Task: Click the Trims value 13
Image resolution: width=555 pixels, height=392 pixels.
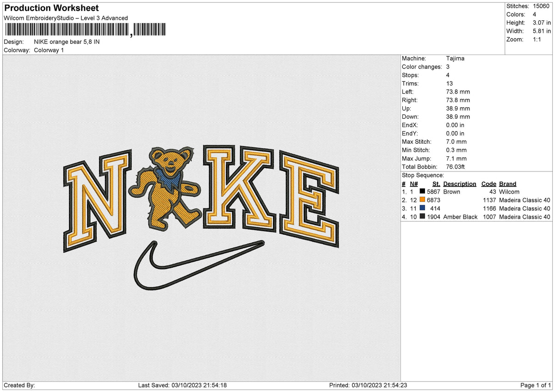Action: point(450,84)
